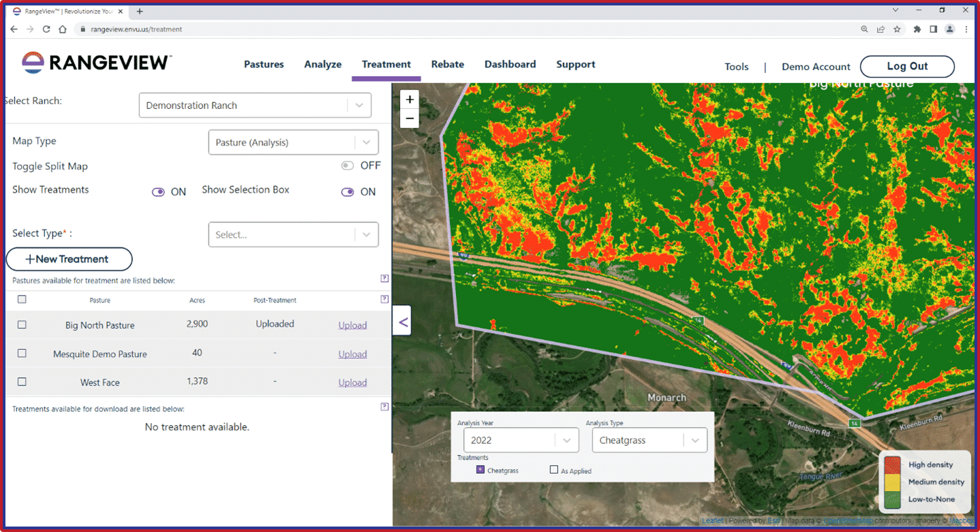Click the New Treatment button

(69, 259)
